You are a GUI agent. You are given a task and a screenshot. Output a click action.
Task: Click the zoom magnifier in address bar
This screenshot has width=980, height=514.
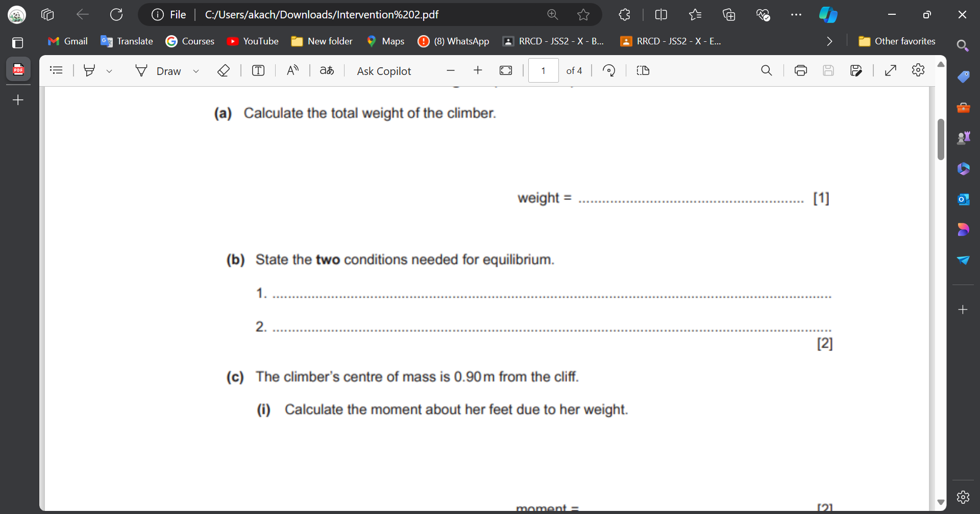click(553, 15)
